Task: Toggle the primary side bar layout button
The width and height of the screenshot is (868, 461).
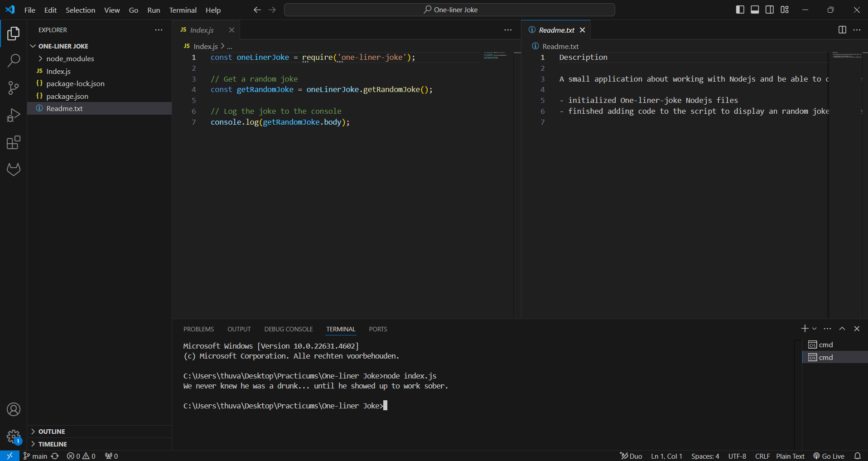Action: (x=740, y=10)
